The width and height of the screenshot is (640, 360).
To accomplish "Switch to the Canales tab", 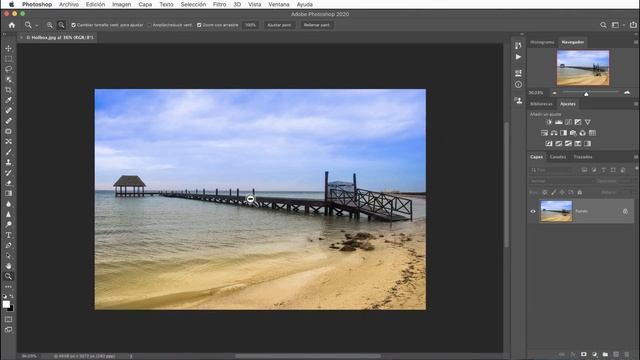I will pyautogui.click(x=558, y=157).
